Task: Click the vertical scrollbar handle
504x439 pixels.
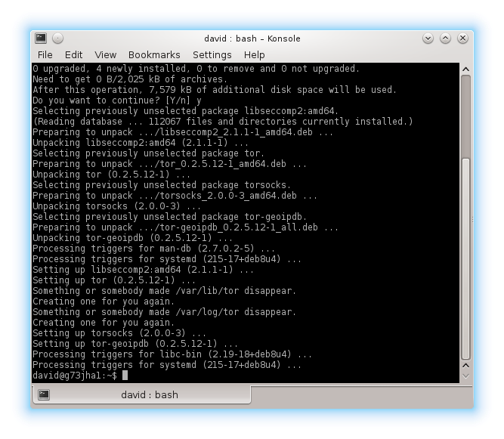Action: [465, 258]
